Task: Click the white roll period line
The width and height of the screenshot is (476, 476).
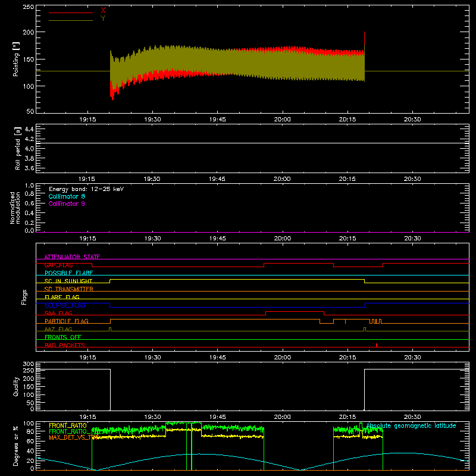Action: (x=252, y=143)
